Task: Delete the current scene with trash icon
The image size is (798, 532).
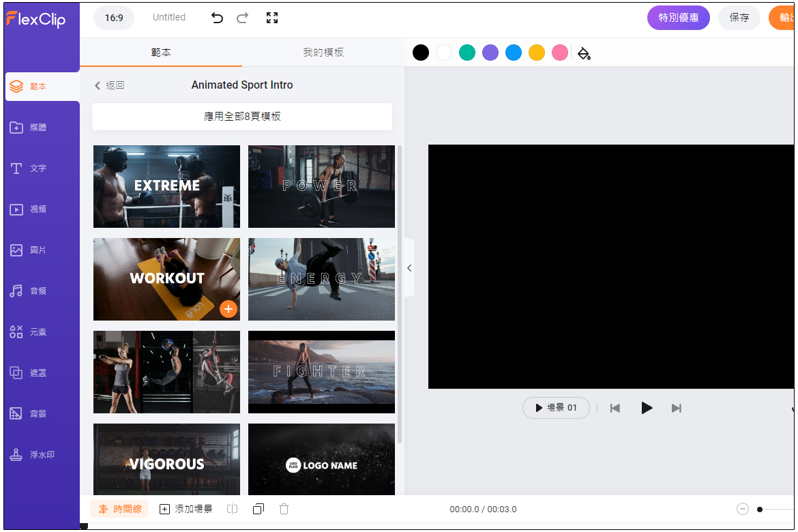Action: tap(284, 509)
